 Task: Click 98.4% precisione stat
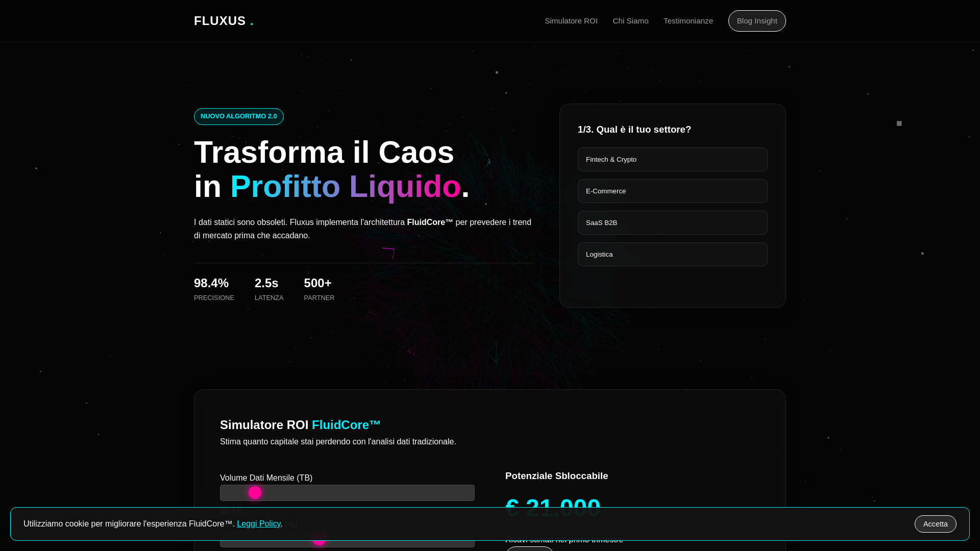tap(214, 289)
